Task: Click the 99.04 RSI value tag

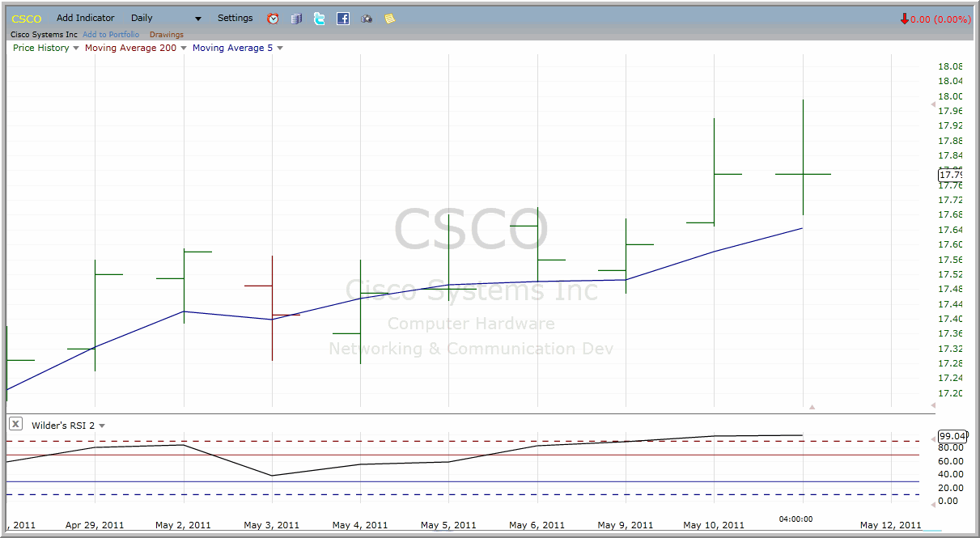Action: point(953,435)
